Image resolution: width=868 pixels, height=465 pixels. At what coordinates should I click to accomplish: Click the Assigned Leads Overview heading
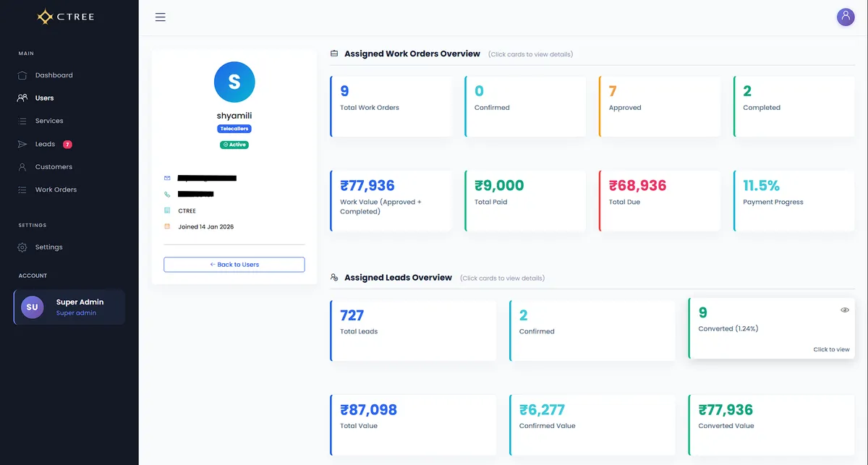tap(398, 278)
